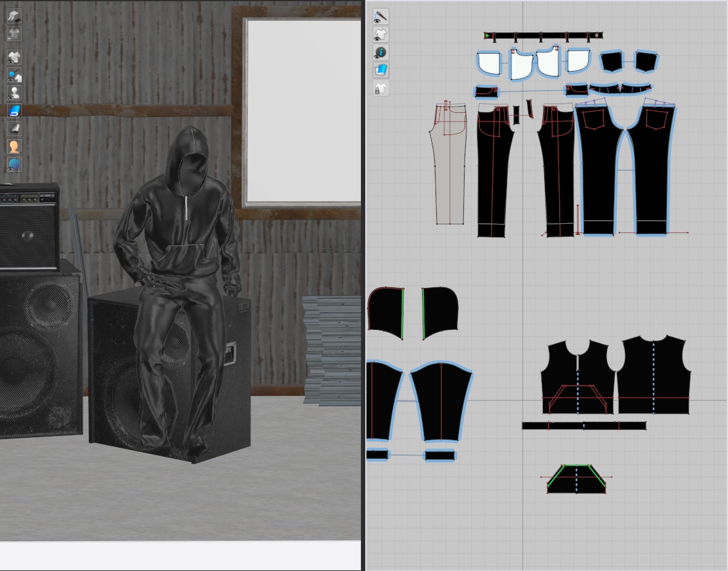Toggle Show 2D Information icon

tap(381, 52)
